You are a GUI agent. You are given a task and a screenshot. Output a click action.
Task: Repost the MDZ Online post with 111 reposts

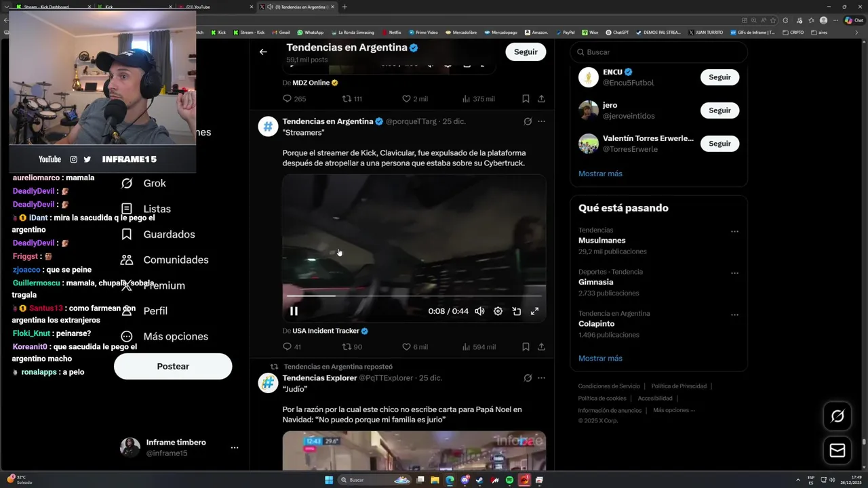[x=352, y=99]
